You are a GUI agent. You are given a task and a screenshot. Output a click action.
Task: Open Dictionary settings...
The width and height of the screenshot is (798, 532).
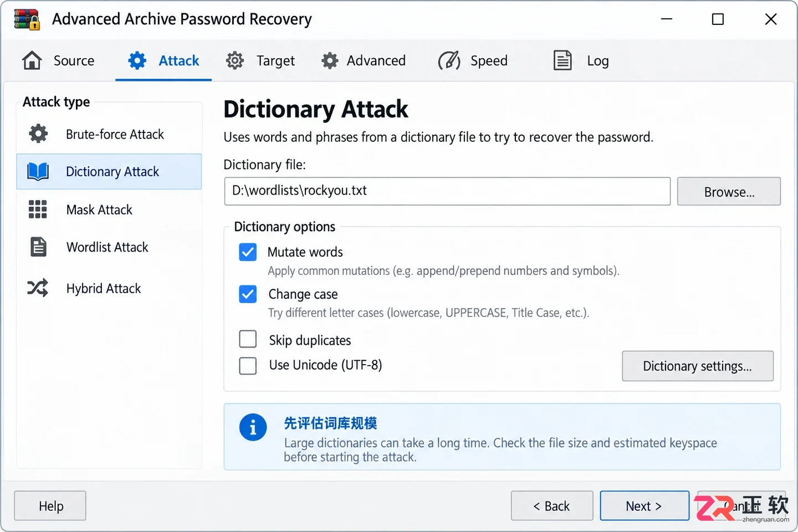pos(698,366)
